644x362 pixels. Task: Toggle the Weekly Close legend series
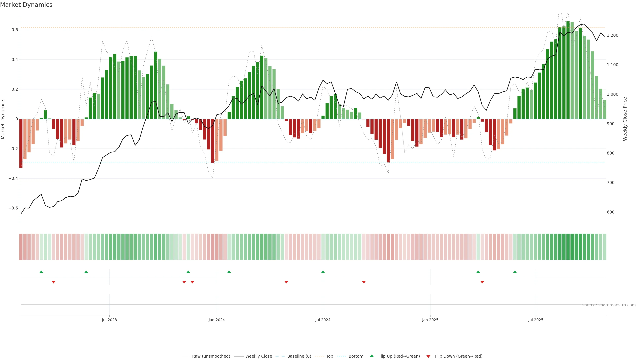pyautogui.click(x=258, y=356)
